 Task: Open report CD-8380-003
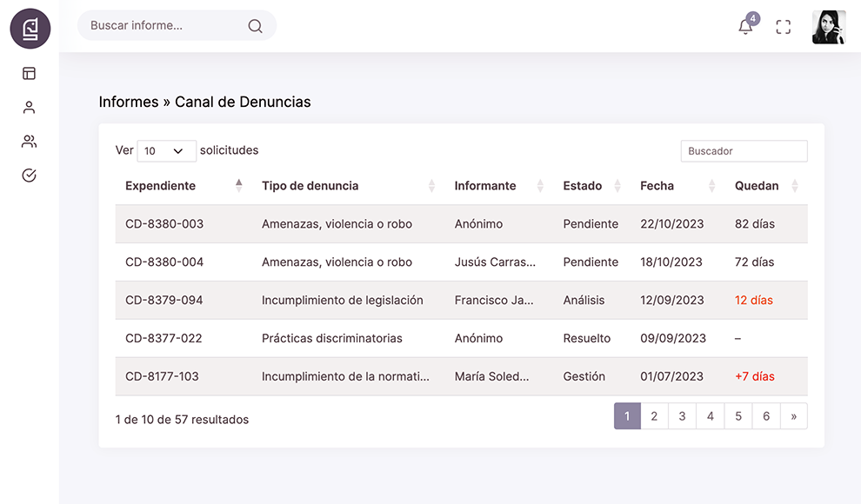(x=164, y=224)
